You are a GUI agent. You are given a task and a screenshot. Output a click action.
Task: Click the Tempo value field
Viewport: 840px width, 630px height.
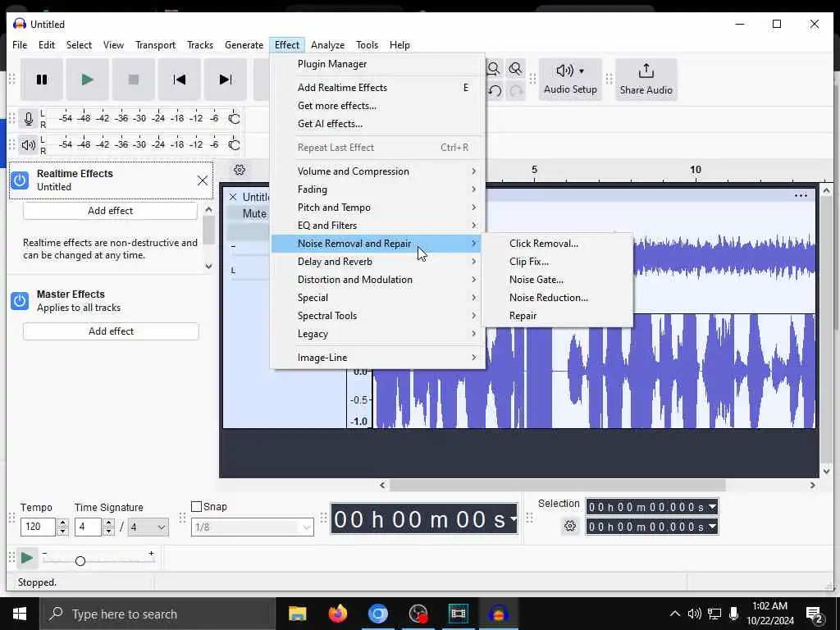pos(38,527)
